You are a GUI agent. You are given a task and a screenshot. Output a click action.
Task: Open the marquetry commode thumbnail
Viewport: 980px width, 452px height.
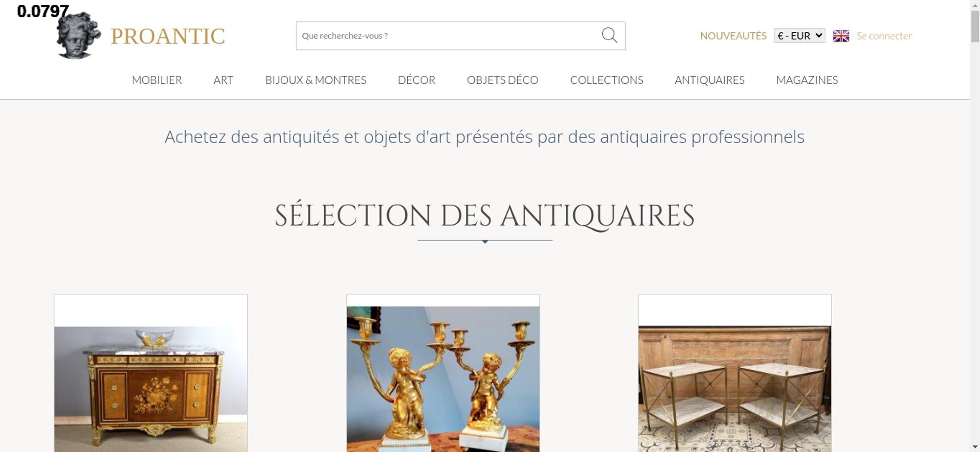pyautogui.click(x=150, y=373)
